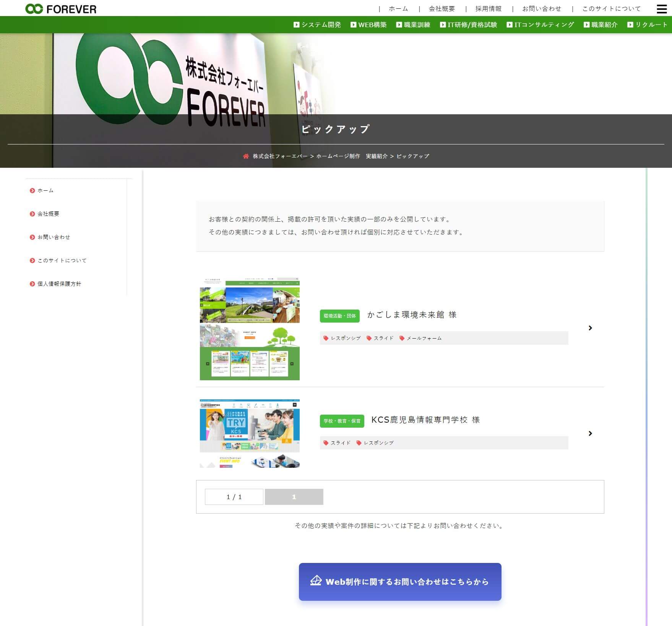Click the red home icon in breadcrumb

tap(246, 156)
